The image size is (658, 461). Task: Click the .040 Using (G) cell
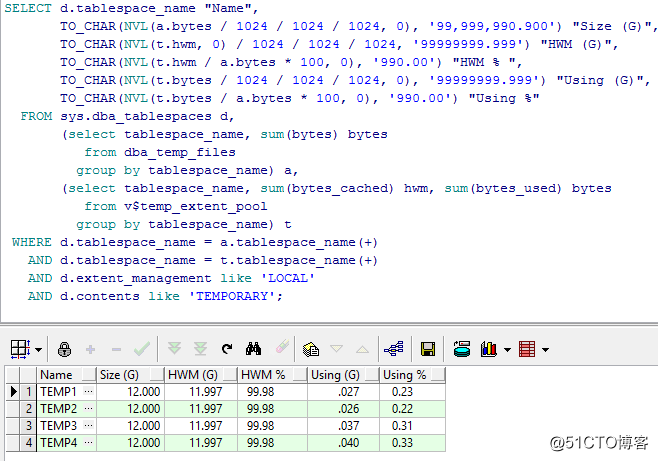(343, 443)
